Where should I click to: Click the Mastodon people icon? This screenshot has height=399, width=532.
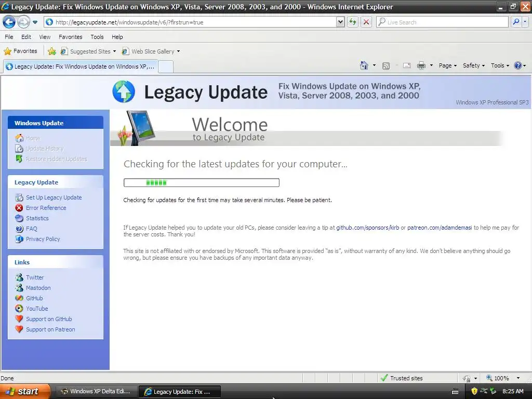pos(19,288)
